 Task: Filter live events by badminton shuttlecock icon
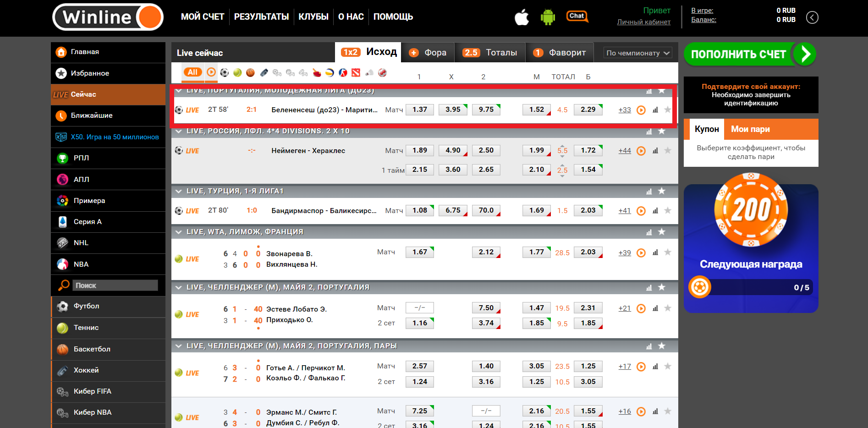(x=369, y=72)
